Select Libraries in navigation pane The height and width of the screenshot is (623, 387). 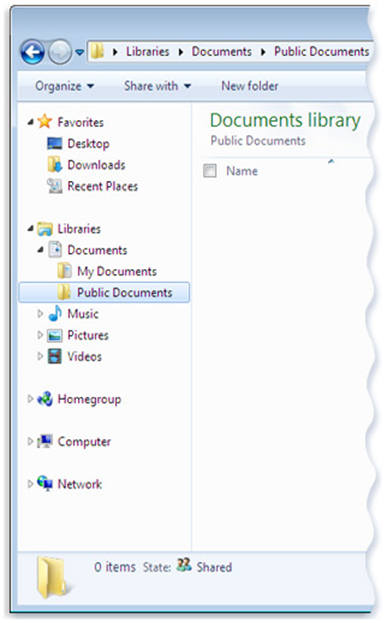pos(79,229)
